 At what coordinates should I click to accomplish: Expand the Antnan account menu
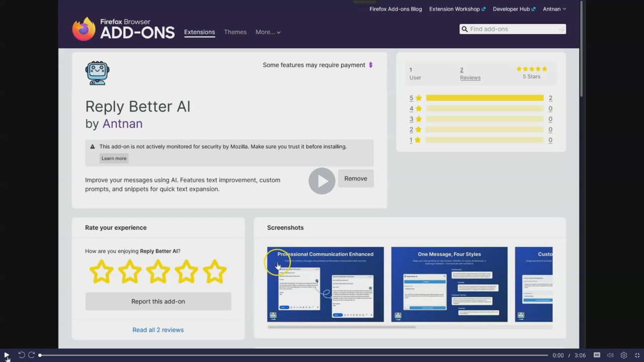coord(554,9)
